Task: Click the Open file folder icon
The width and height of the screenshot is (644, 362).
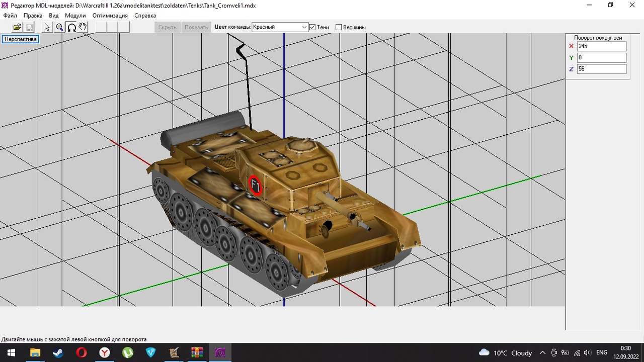Action: pyautogui.click(x=17, y=27)
